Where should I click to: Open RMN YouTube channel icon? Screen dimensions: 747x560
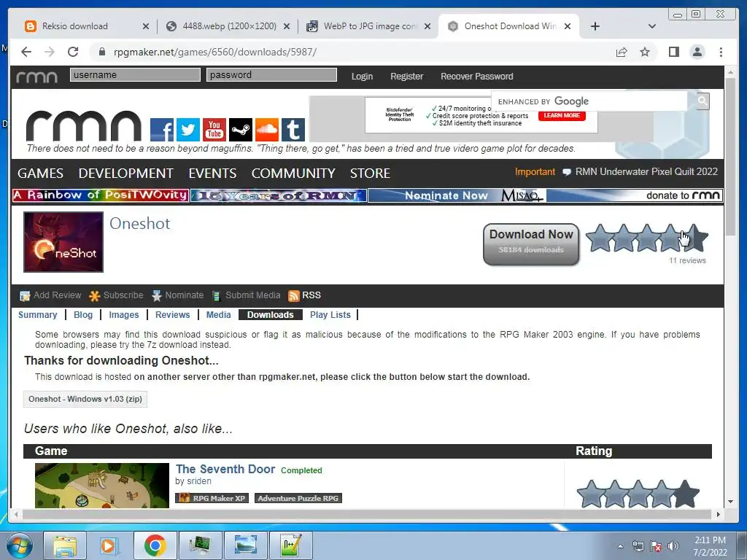pyautogui.click(x=214, y=130)
